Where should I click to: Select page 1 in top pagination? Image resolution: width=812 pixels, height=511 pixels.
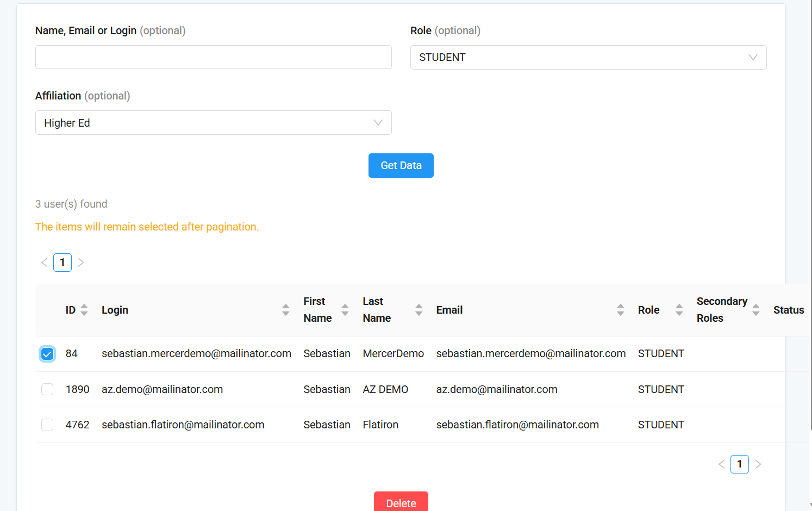(x=63, y=263)
